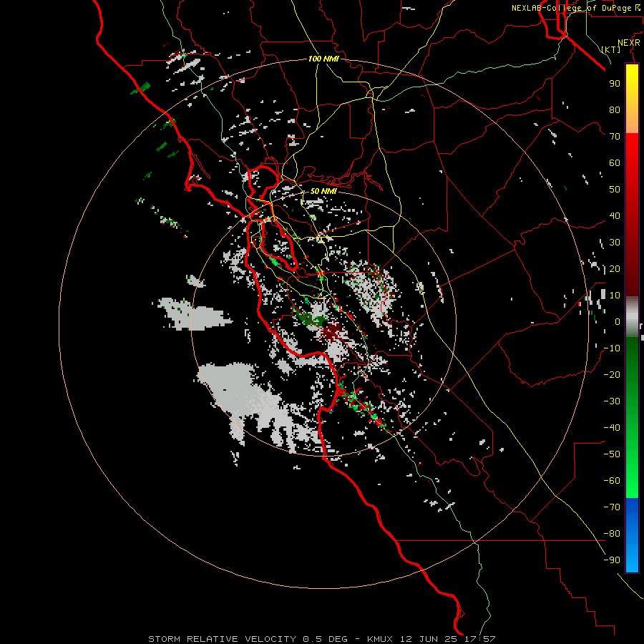The image size is (644, 644).
Task: Click the 40 value on the velocity scale
Action: (615, 216)
